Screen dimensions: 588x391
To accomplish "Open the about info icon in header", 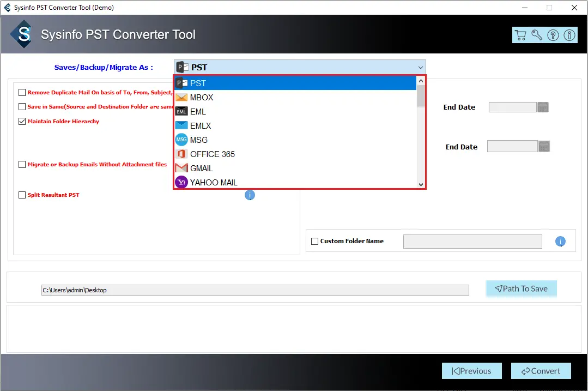I will (569, 35).
